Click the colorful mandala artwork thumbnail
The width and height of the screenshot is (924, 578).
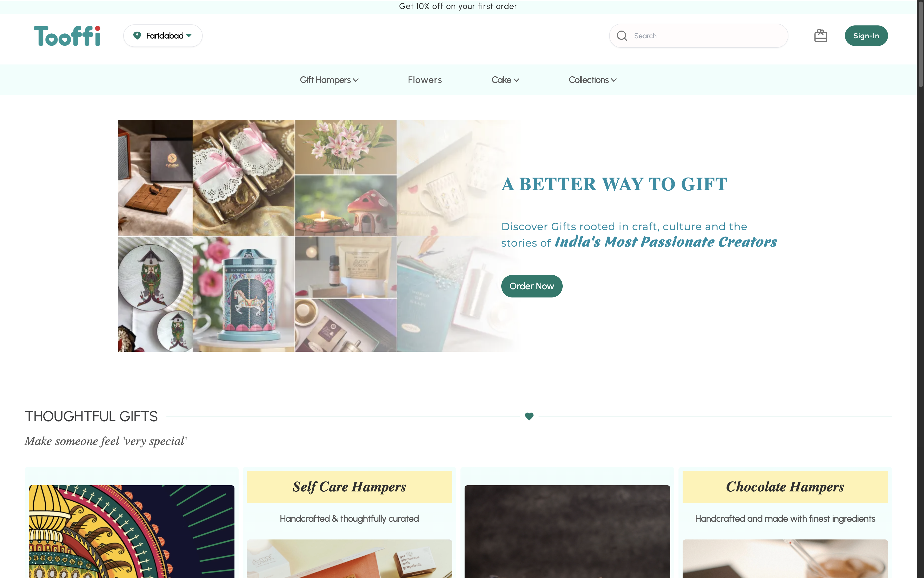click(x=131, y=531)
